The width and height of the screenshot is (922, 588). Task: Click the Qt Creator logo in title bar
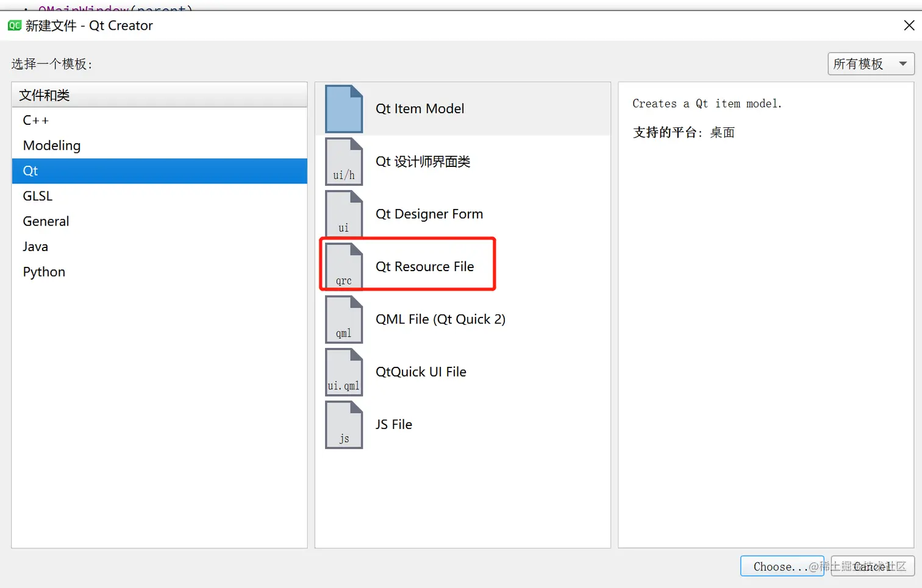click(x=15, y=26)
